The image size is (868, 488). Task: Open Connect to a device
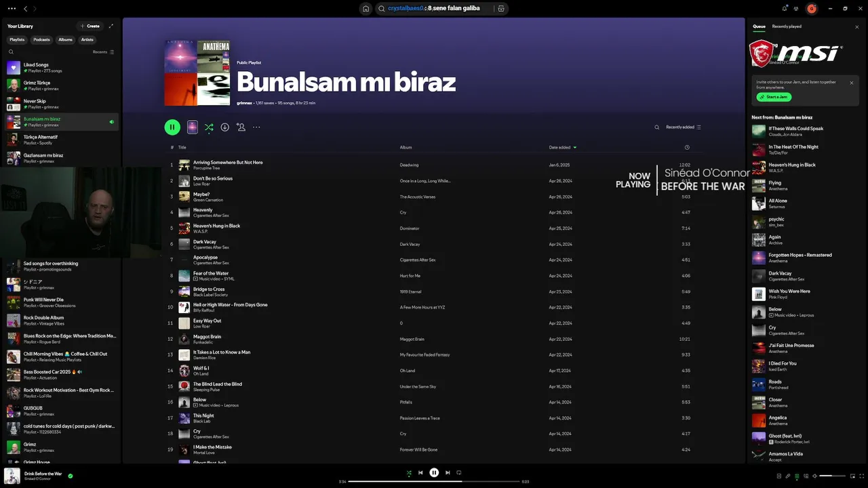coord(806,476)
